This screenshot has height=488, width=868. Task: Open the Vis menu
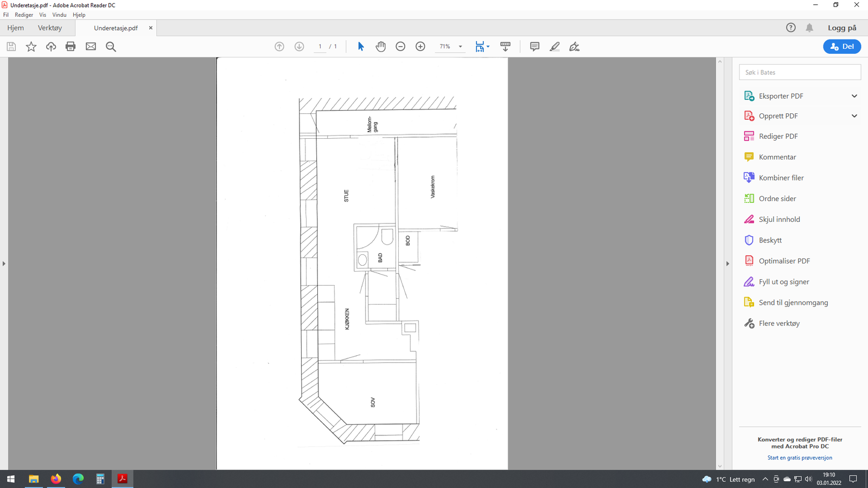pyautogui.click(x=42, y=15)
